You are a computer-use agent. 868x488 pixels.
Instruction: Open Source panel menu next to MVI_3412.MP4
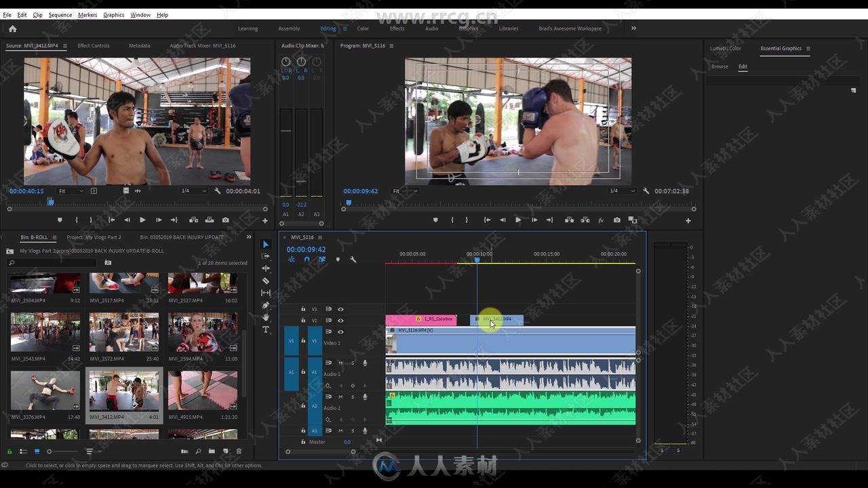pyautogui.click(x=65, y=45)
